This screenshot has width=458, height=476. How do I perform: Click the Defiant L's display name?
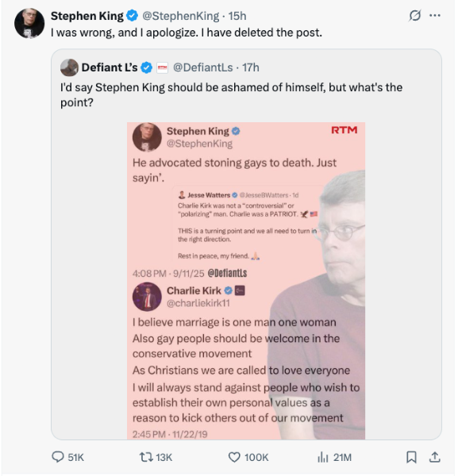[x=110, y=67]
